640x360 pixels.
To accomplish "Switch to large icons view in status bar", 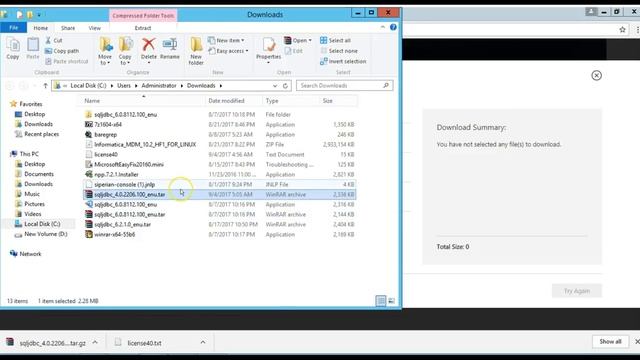I will (391, 301).
